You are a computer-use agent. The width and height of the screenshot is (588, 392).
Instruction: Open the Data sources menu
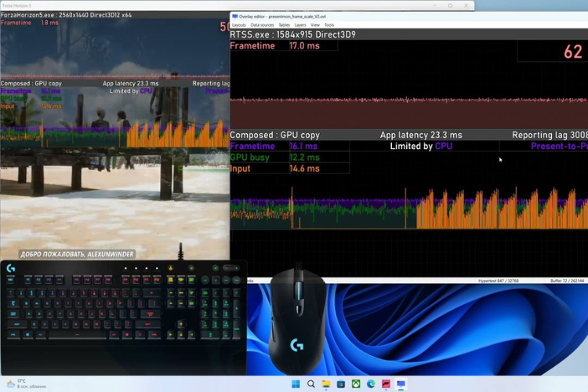(262, 25)
